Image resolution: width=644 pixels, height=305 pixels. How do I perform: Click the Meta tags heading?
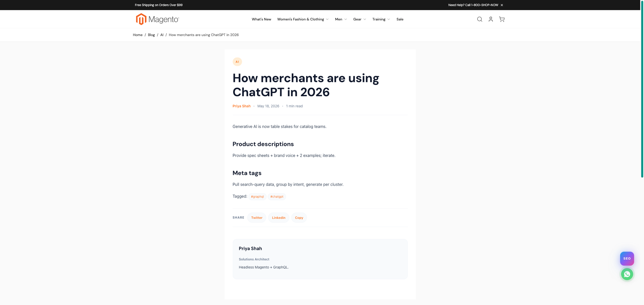pos(247,173)
